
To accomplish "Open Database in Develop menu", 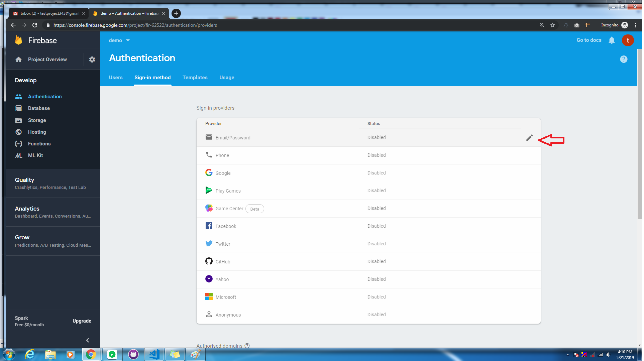I will (x=39, y=108).
